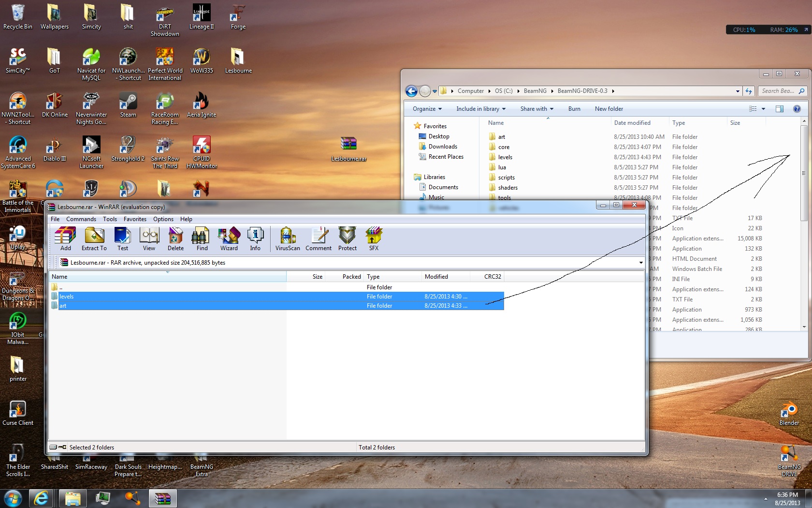The image size is (812, 508).
Task: Open the Windows Explorer taskbar button
Action: tap(73, 498)
